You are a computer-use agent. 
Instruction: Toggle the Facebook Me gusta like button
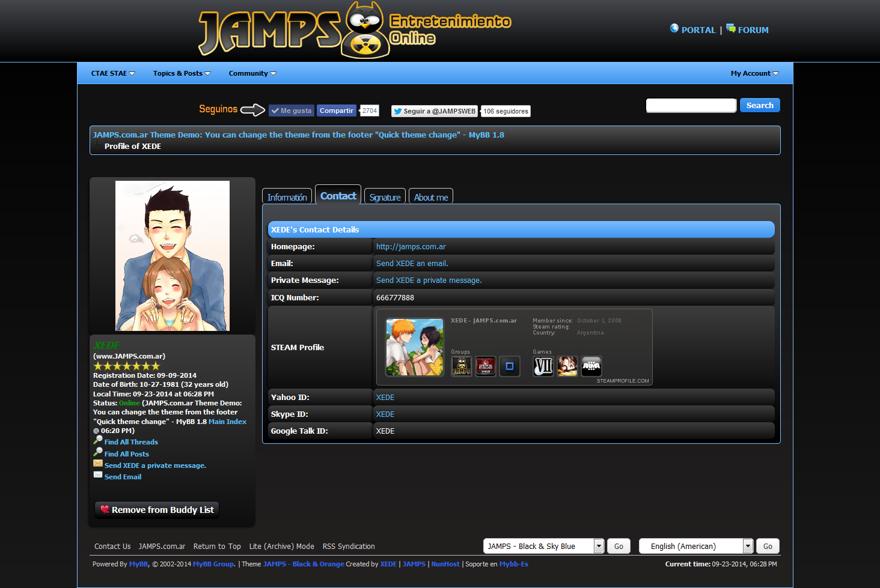pyautogui.click(x=292, y=111)
